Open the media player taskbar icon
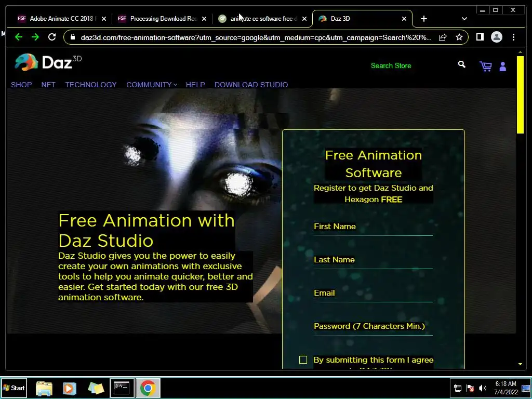This screenshot has height=399, width=532. pos(69,388)
